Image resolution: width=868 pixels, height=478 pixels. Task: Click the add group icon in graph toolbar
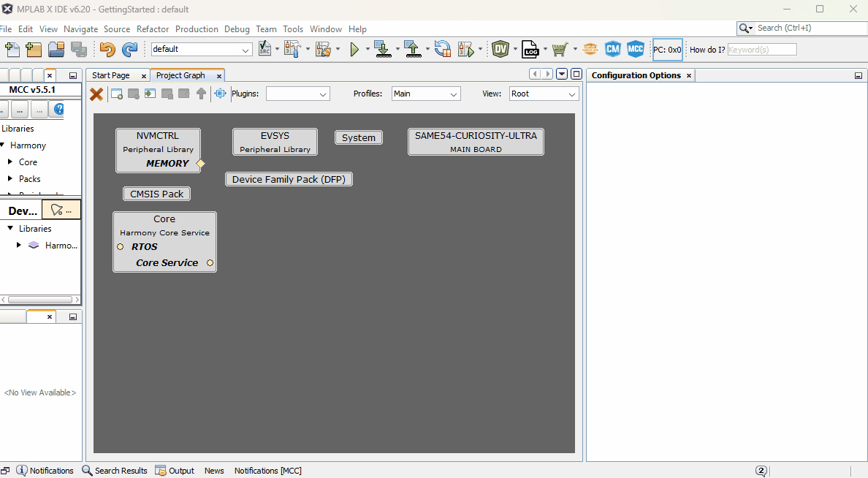[117, 94]
